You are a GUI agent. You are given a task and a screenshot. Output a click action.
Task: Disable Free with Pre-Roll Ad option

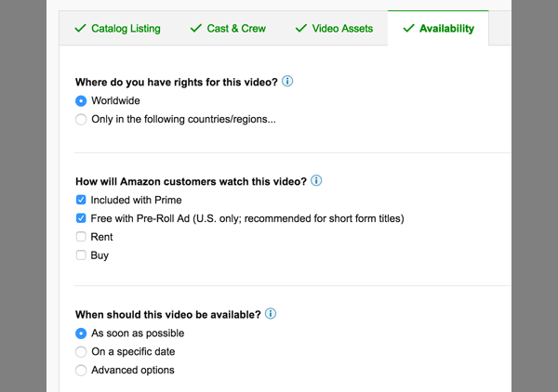pyautogui.click(x=81, y=218)
